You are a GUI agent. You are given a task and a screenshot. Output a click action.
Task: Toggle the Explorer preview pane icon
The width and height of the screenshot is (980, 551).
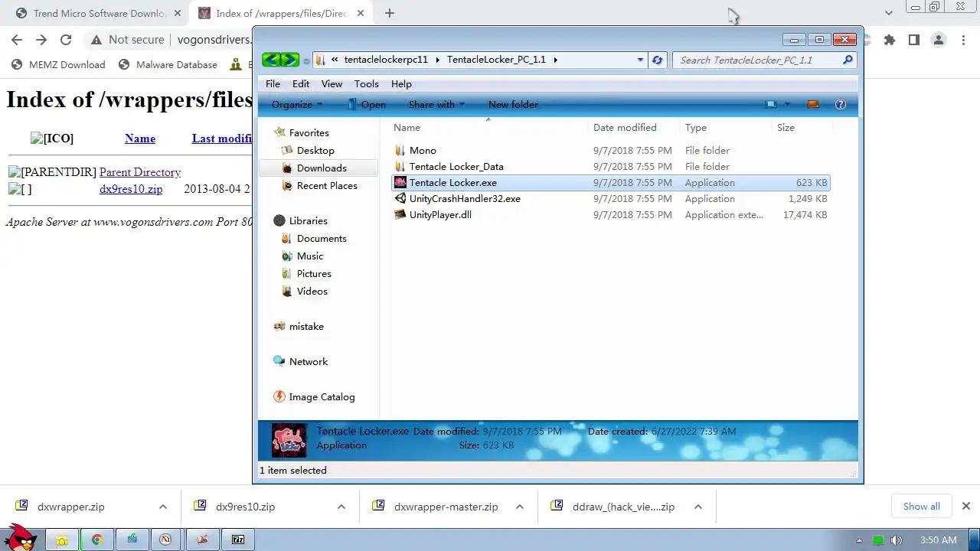[x=813, y=104]
